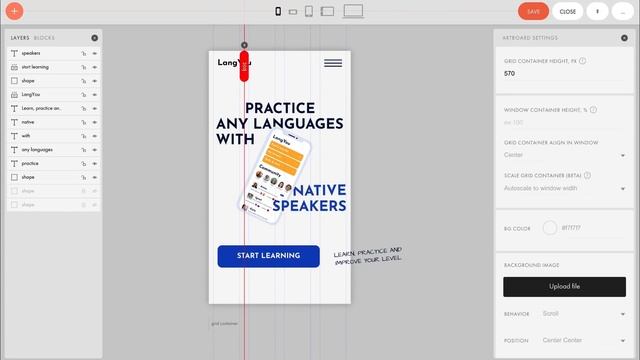Select the START LEARNING button on the canvas
The image size is (640, 360).
click(x=269, y=256)
